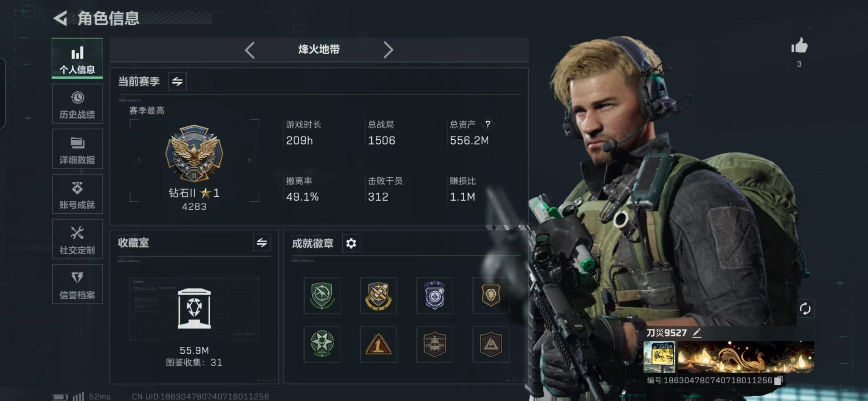Image resolution: width=868 pixels, height=401 pixels.
Task: Click the 钻石II rank emblem
Action: click(x=194, y=154)
